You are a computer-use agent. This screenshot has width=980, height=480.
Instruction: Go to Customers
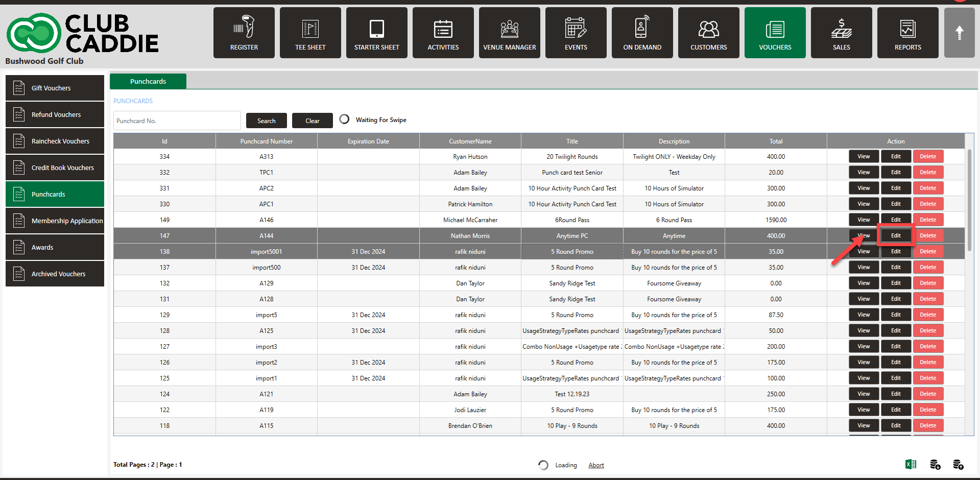[709, 33]
